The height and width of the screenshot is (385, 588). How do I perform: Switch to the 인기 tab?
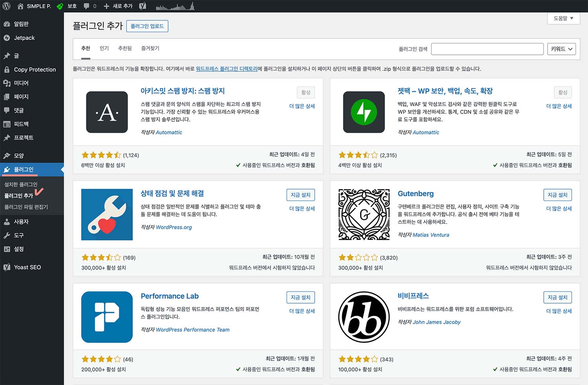pos(104,48)
